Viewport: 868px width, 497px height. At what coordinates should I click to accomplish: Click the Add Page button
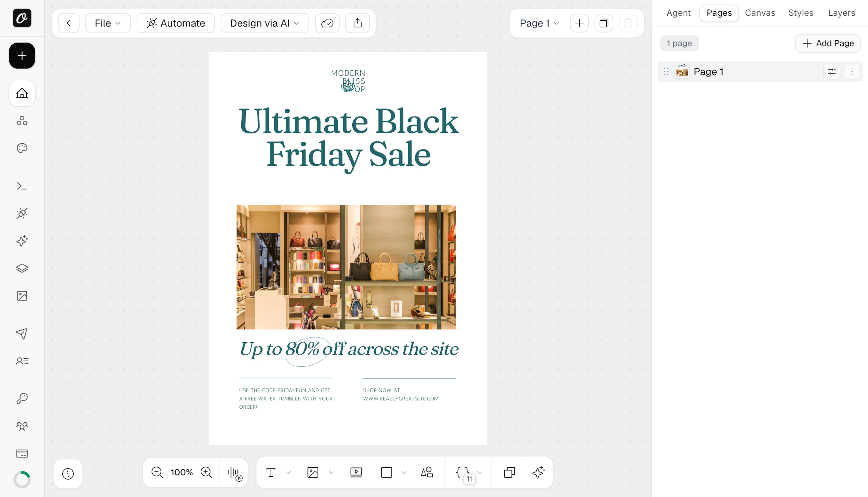point(828,43)
